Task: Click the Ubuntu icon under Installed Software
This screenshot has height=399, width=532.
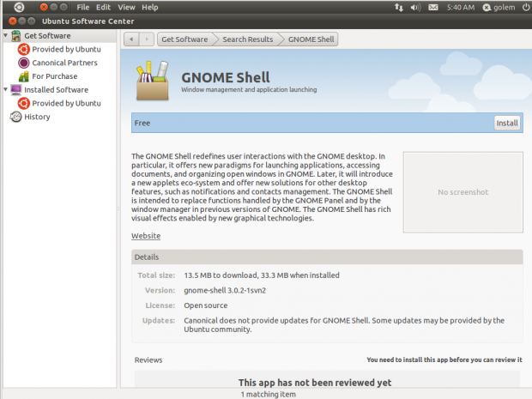Action: (24, 103)
